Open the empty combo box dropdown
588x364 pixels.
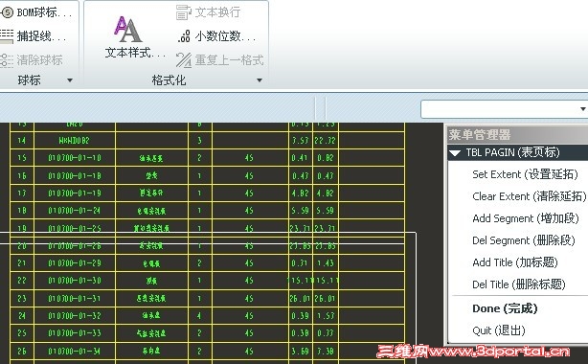[582, 109]
